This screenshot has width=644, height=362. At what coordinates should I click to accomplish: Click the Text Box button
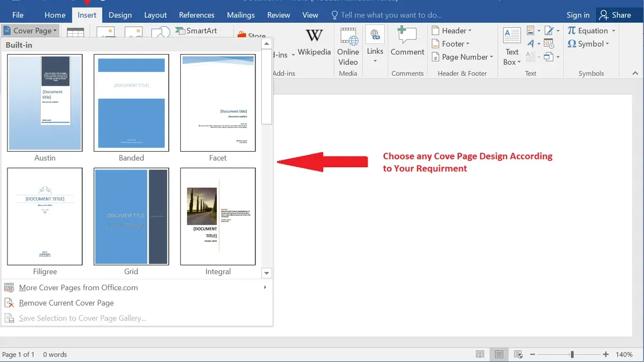click(x=512, y=47)
